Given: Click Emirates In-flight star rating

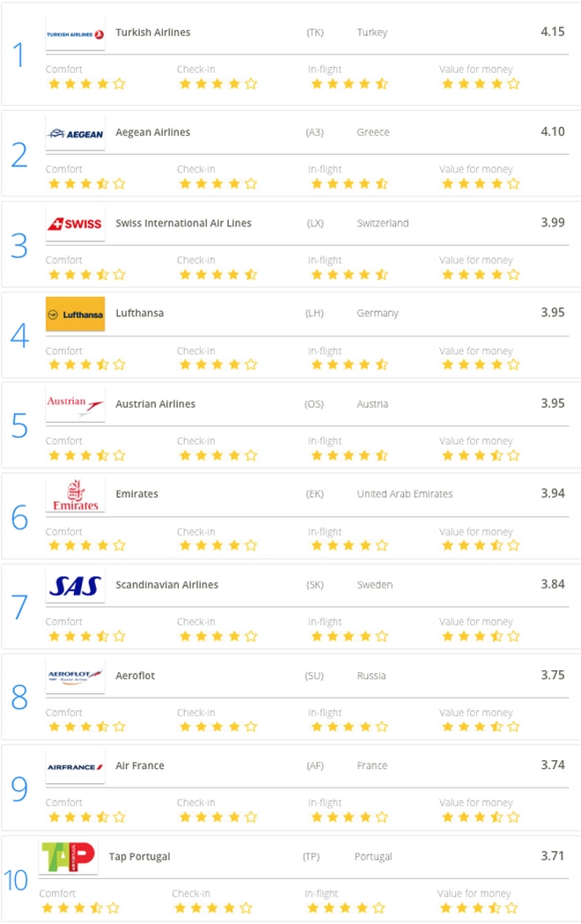Looking at the screenshot, I should click(348, 546).
